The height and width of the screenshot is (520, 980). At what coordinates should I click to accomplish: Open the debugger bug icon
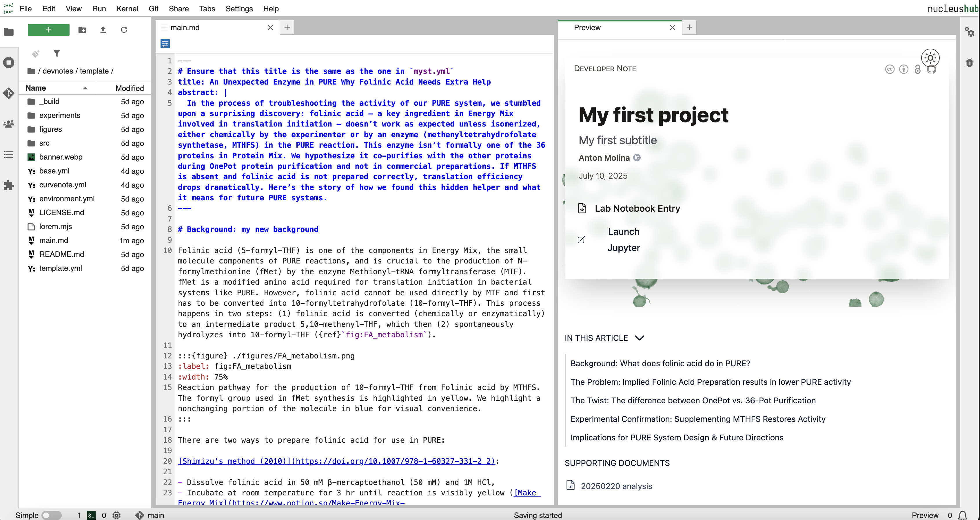tap(969, 63)
